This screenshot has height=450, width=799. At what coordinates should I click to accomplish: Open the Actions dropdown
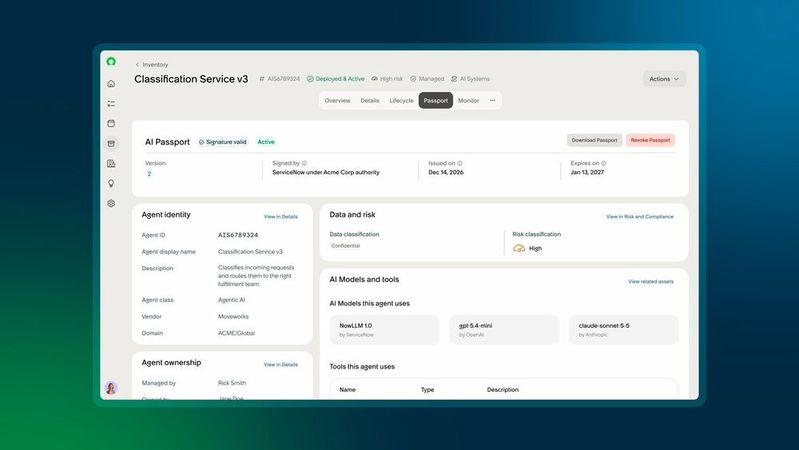(664, 79)
